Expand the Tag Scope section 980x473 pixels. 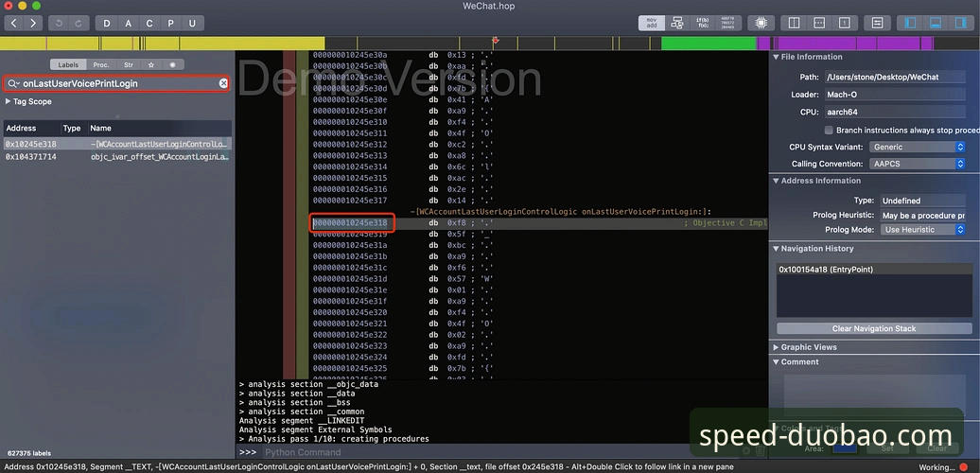pyautogui.click(x=9, y=101)
